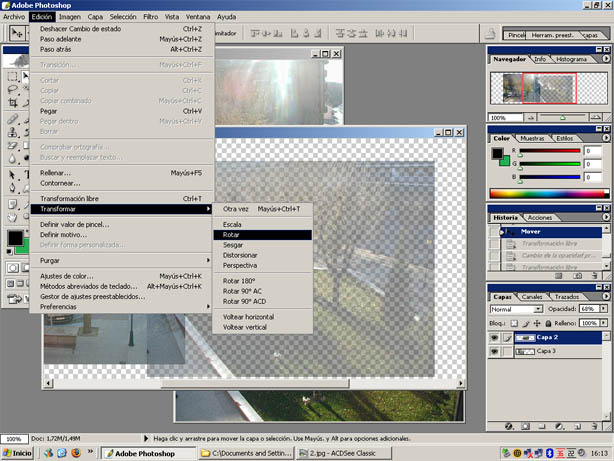Open ACDSee Classic from the taskbar
614x461 pixels.
pyautogui.click(x=342, y=454)
